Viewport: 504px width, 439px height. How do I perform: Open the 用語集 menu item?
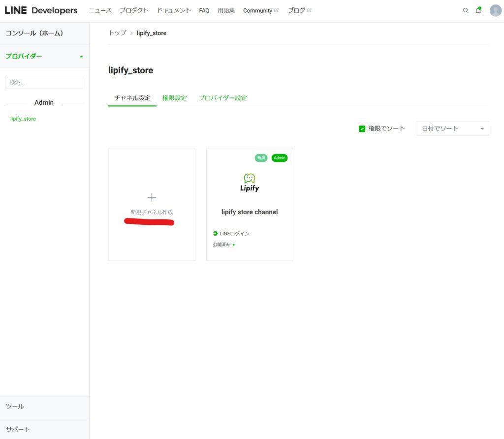click(226, 10)
